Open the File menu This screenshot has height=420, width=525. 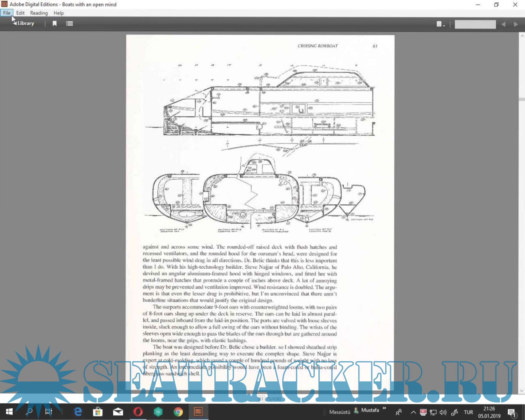click(x=7, y=13)
